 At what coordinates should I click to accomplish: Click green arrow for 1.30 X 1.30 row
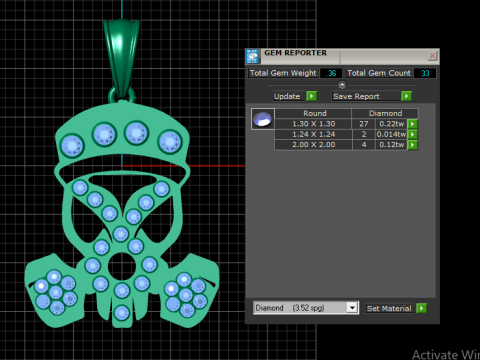point(413,124)
